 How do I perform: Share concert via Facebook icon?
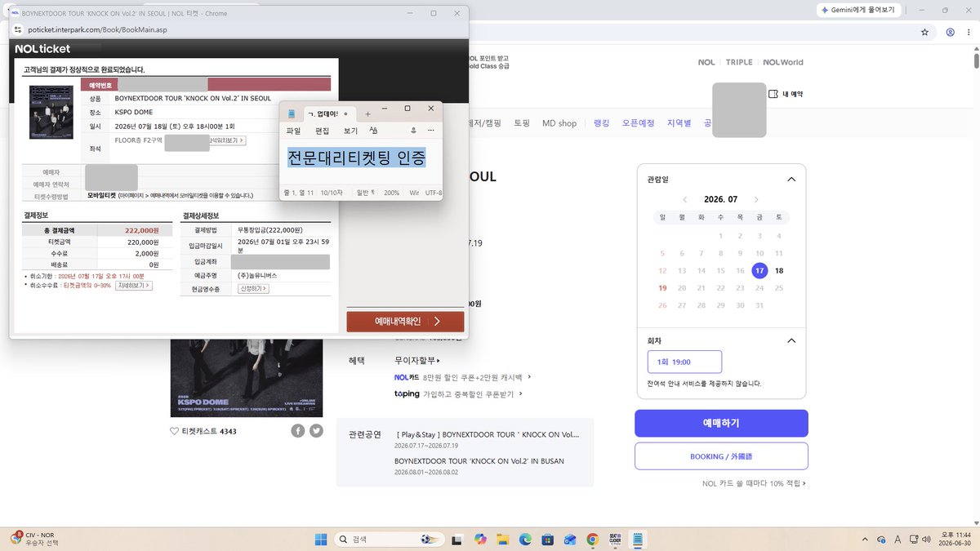coord(298,430)
